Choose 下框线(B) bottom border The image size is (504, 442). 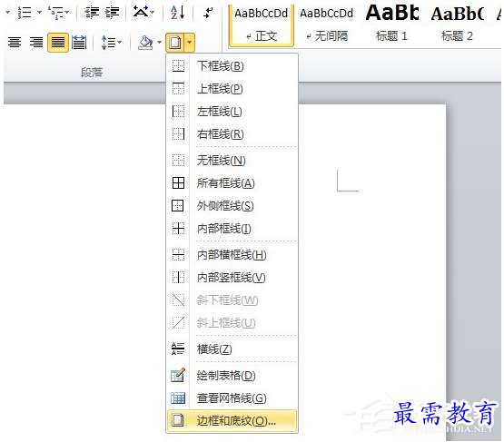[232, 66]
